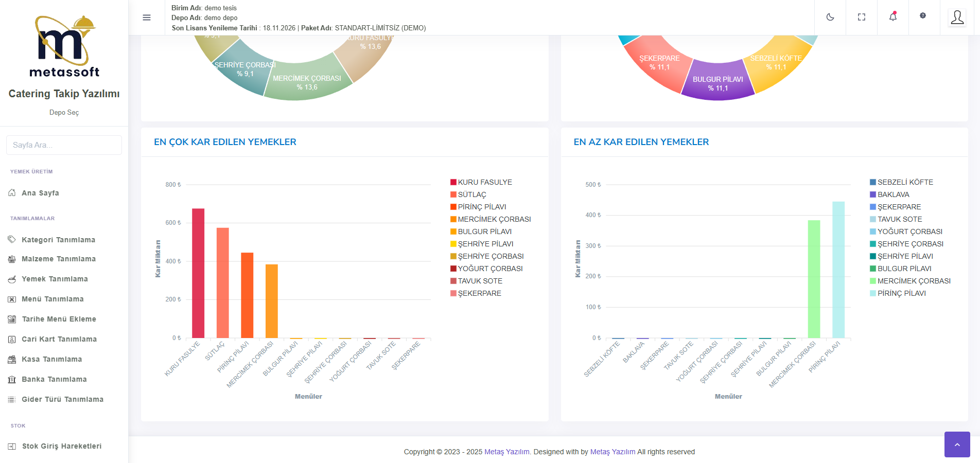980x463 pixels.
Task: Enter fullscreen with the expand icon
Action: coord(862,17)
